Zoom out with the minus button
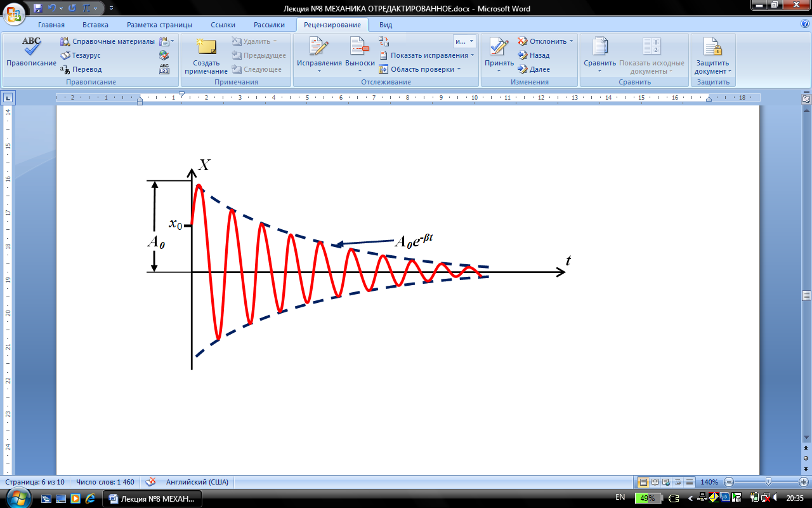This screenshot has height=508, width=812. click(729, 482)
